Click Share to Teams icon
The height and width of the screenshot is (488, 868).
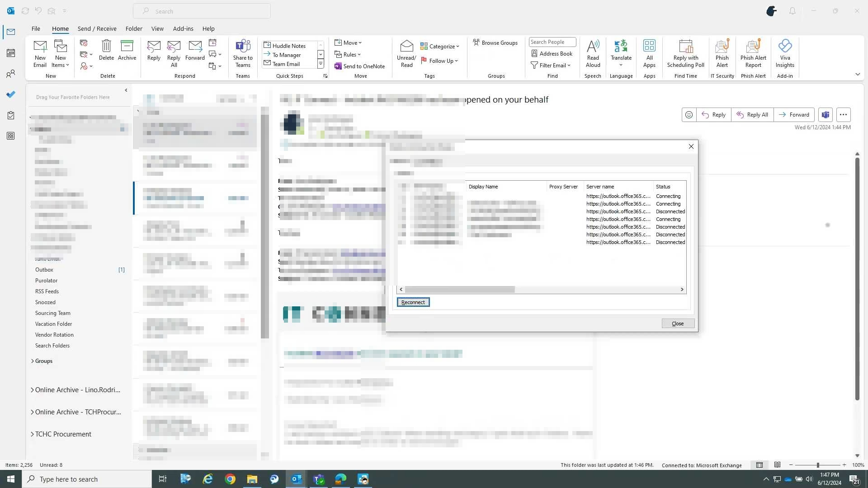point(243,53)
